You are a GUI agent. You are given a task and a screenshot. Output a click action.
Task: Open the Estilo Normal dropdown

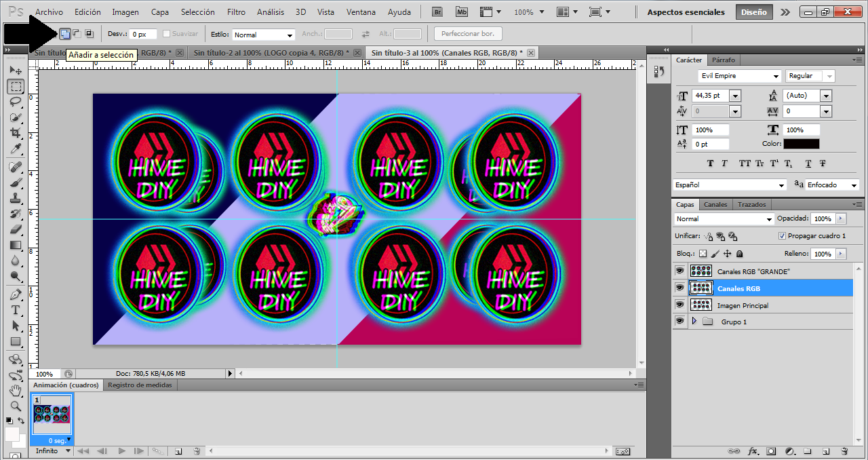pos(264,35)
